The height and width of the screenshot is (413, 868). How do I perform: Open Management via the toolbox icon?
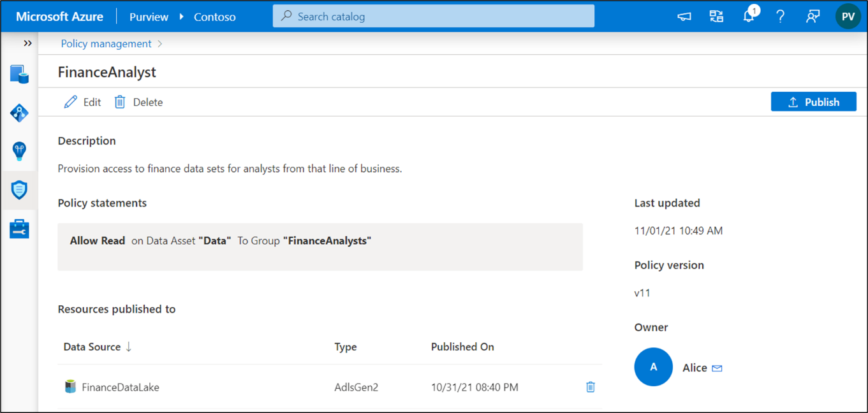coord(19,229)
